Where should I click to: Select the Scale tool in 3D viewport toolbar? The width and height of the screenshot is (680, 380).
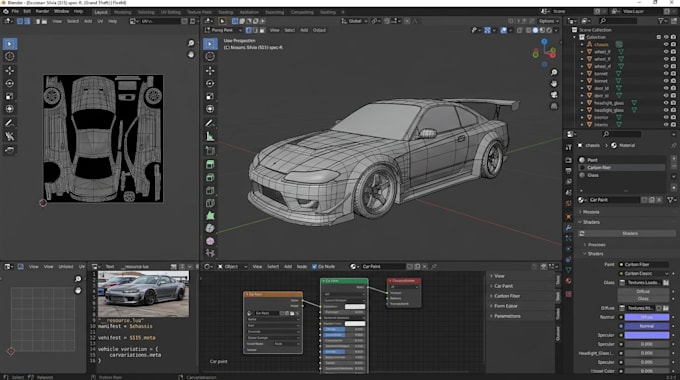[210, 96]
